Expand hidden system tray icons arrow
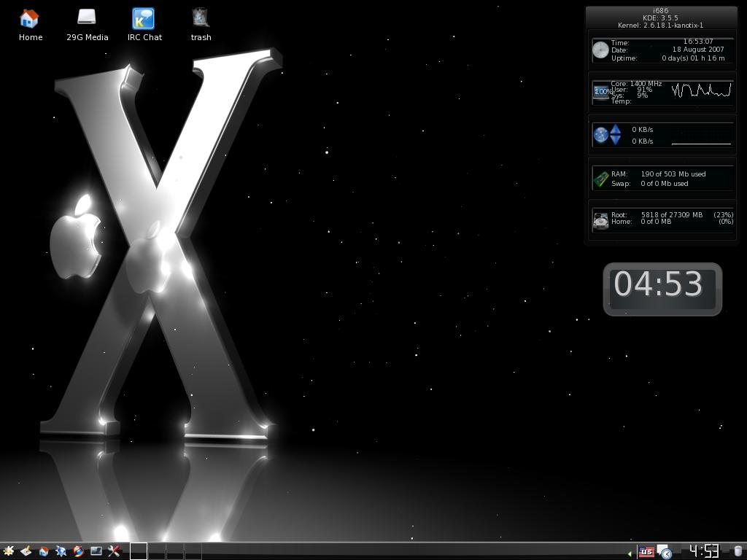747x560 pixels. [x=630, y=553]
